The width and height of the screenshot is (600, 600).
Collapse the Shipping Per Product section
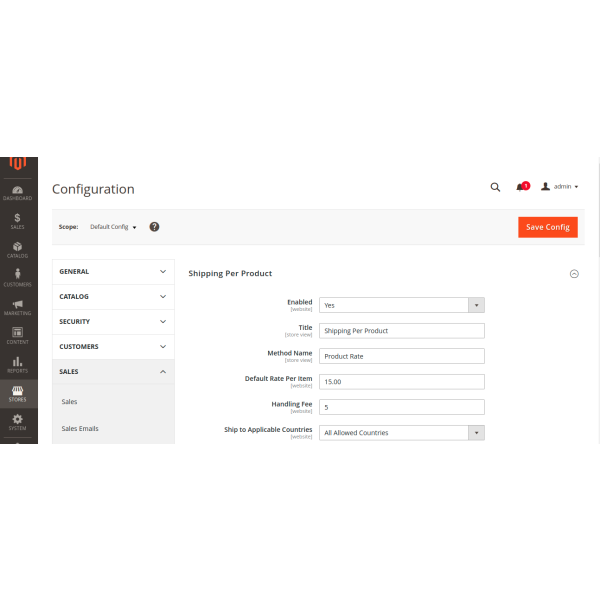pos(574,273)
